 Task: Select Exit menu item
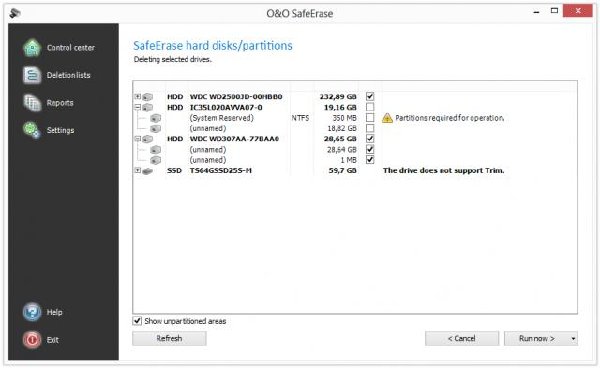(53, 340)
